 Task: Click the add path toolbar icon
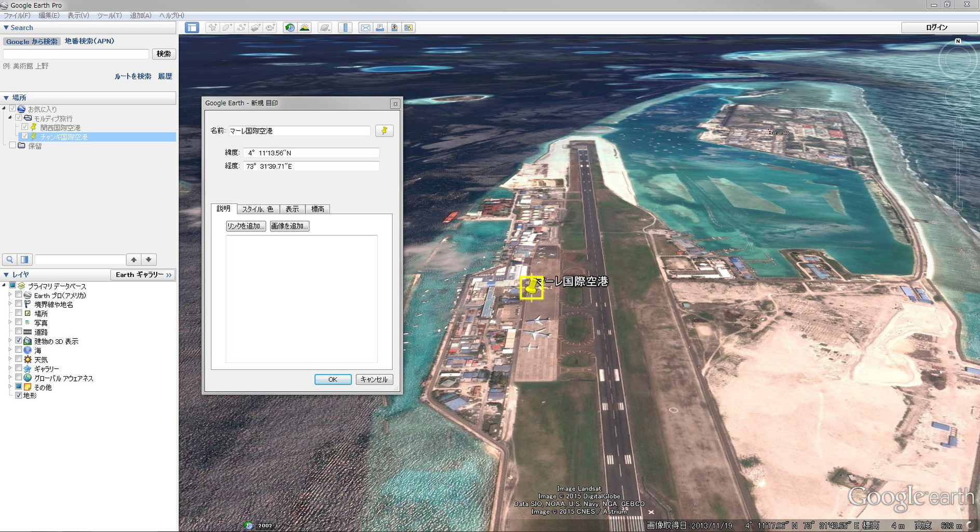coord(241,28)
